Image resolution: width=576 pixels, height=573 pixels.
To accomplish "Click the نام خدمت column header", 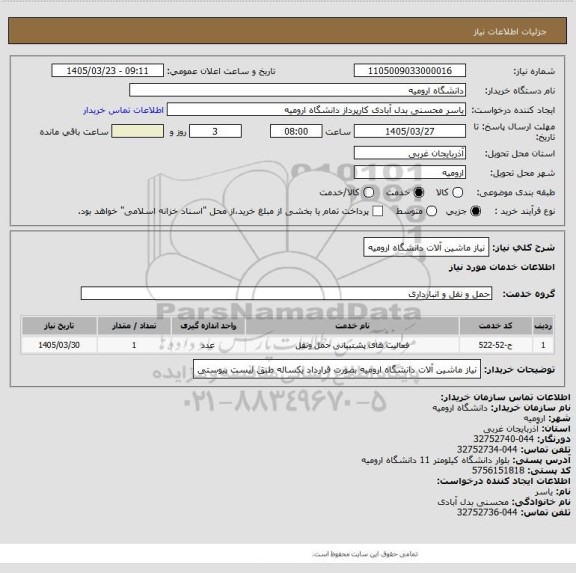I will click(352, 326).
